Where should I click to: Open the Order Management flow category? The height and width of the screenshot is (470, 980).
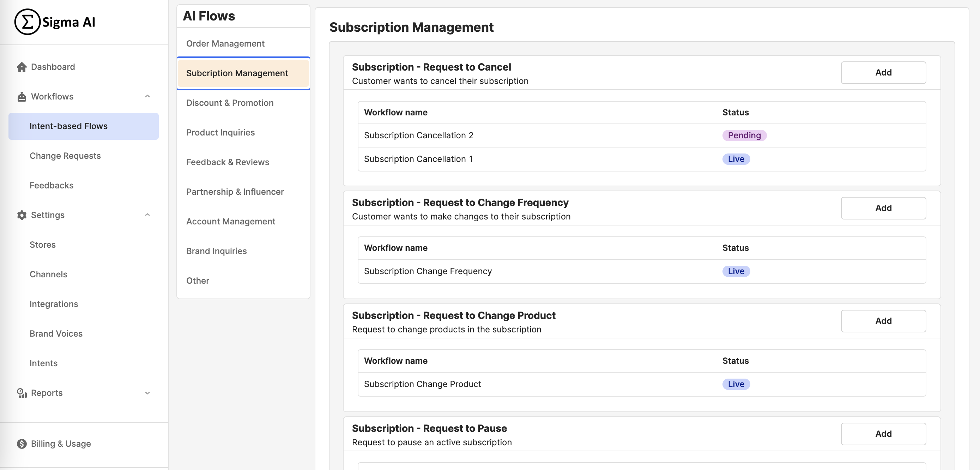click(x=225, y=44)
